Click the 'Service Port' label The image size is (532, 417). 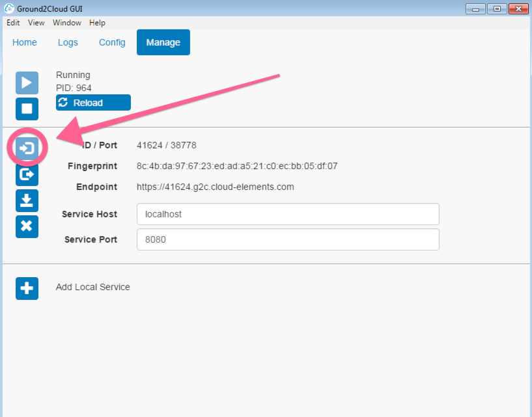pyautogui.click(x=91, y=239)
